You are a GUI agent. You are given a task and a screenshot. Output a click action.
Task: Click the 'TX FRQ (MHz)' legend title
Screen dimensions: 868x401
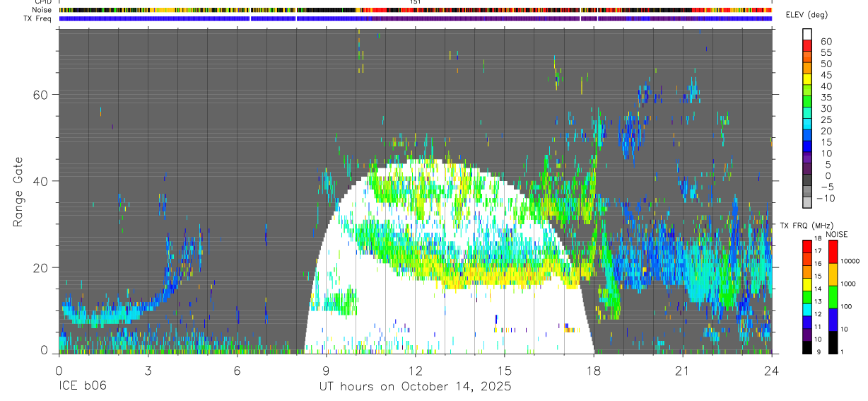point(806,225)
